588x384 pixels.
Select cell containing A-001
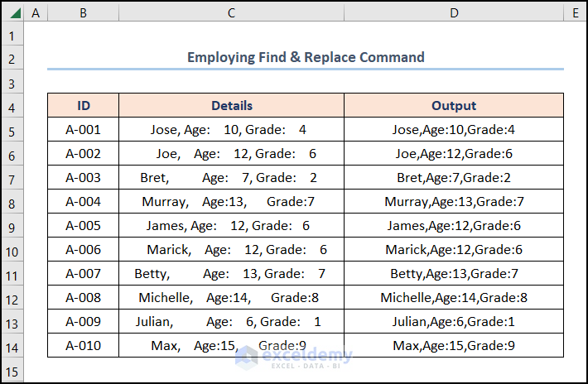tap(84, 130)
